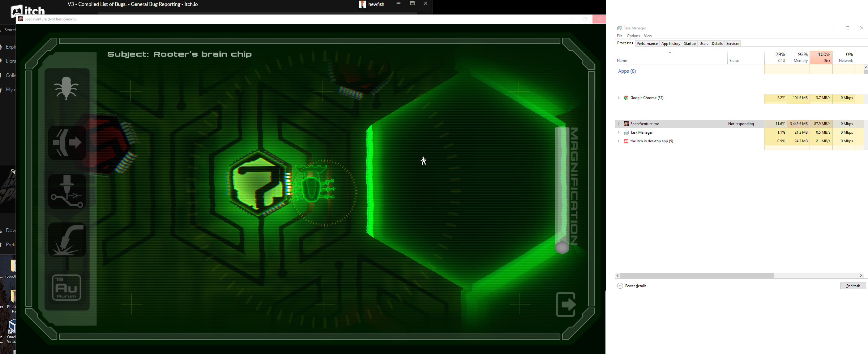Click the horizontal scrollbar right arrow
The image size is (868, 354).
(861, 275)
